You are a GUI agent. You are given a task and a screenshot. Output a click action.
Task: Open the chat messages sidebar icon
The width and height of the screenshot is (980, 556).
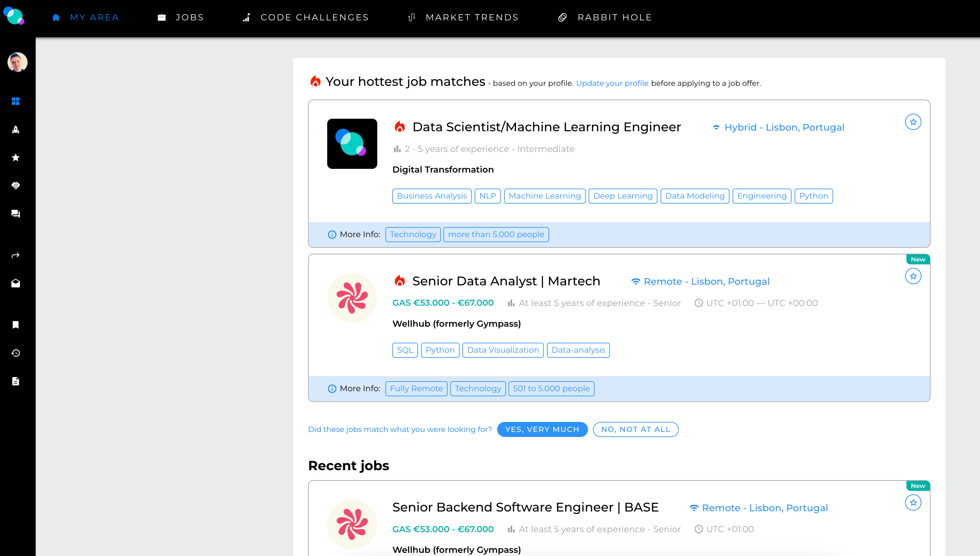click(16, 213)
